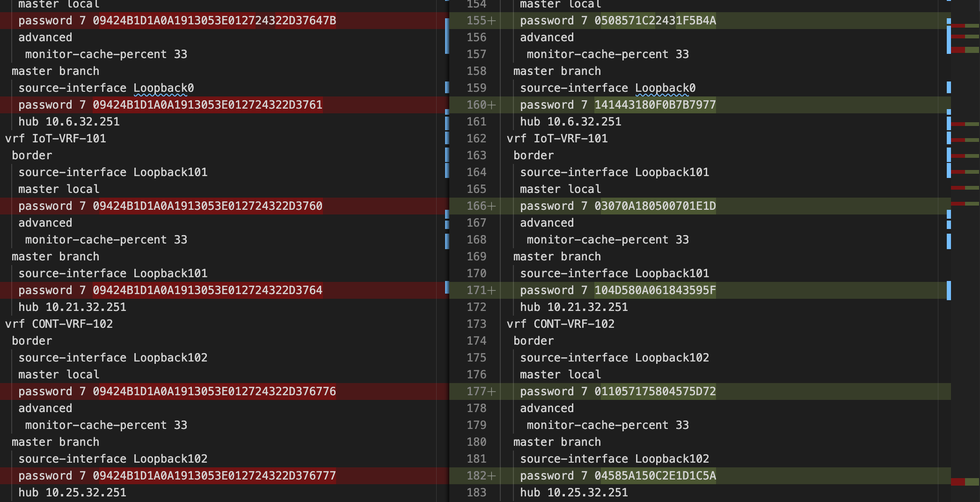Screen dimensions: 980x502
Task: Click removed password ending 2D3761 in left pane
Action: pyautogui.click(x=207, y=105)
